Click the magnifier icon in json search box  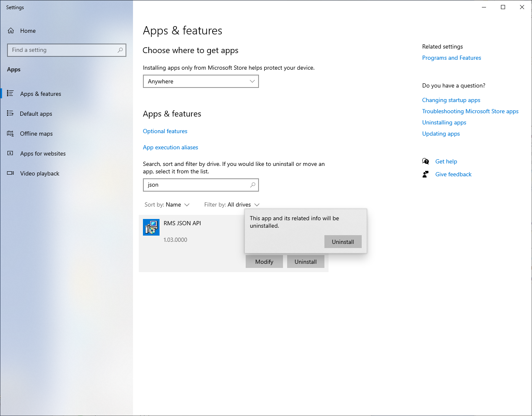[x=253, y=185]
